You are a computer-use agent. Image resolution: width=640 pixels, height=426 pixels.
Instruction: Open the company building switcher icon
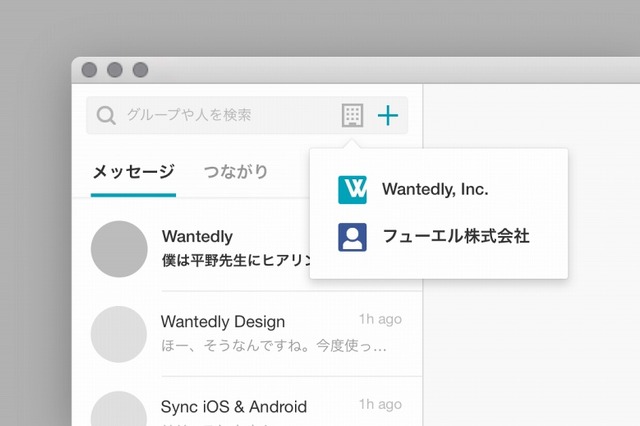tap(352, 115)
